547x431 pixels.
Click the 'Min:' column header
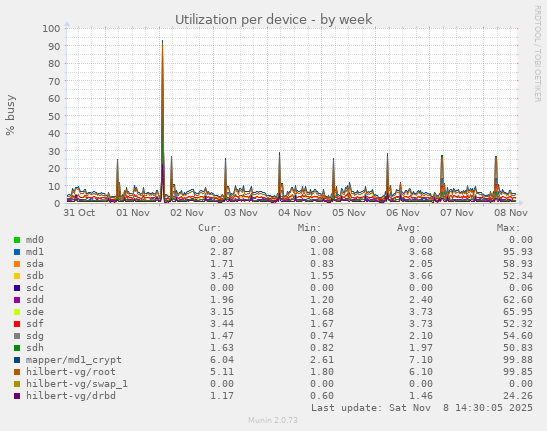(x=309, y=228)
